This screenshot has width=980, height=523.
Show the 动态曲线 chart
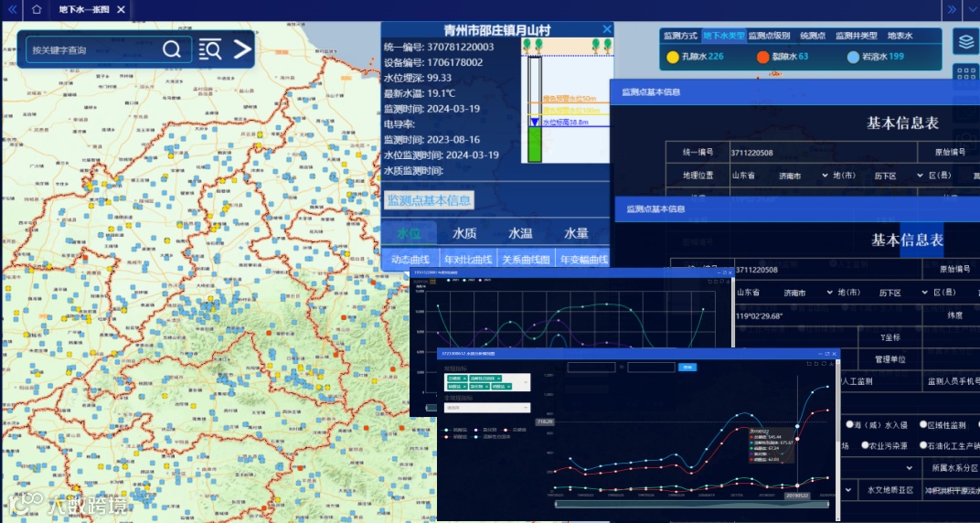click(x=410, y=260)
